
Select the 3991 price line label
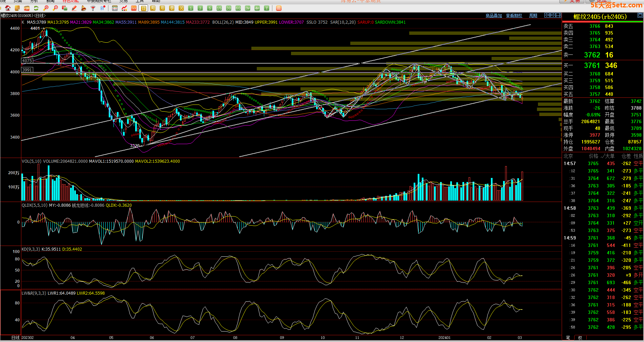27,70
